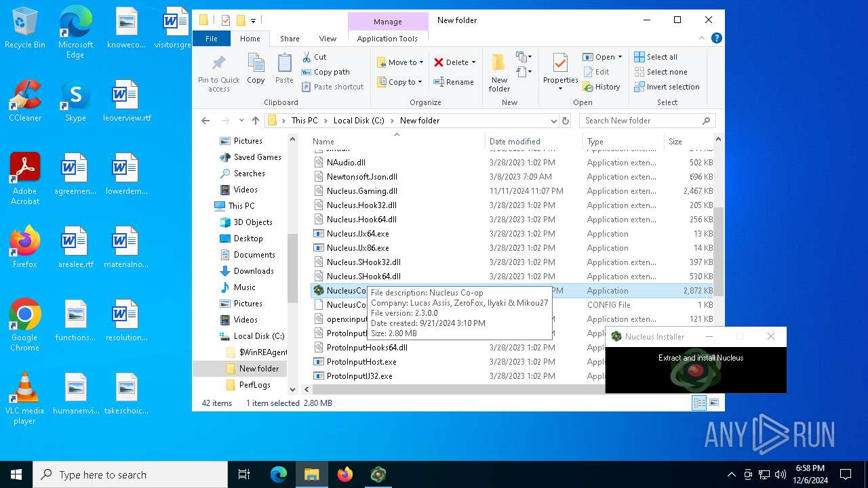Click the file list vertical scrollbar
The width and height of the screenshot is (868, 488).
[x=718, y=251]
